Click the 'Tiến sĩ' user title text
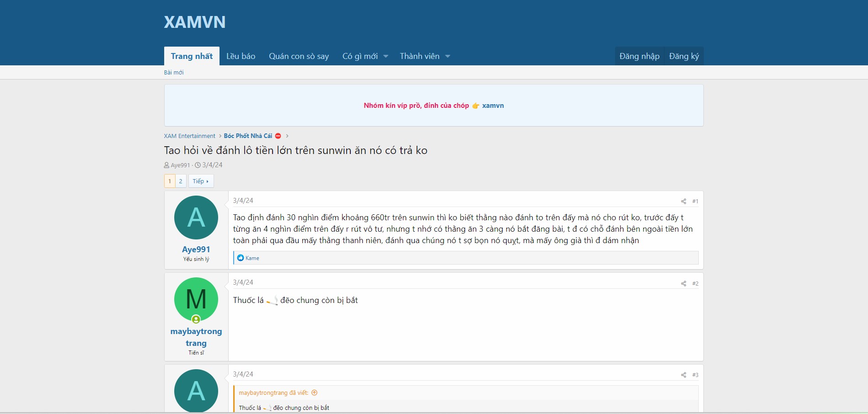Screen dimensions: 868x414 [x=196, y=353]
